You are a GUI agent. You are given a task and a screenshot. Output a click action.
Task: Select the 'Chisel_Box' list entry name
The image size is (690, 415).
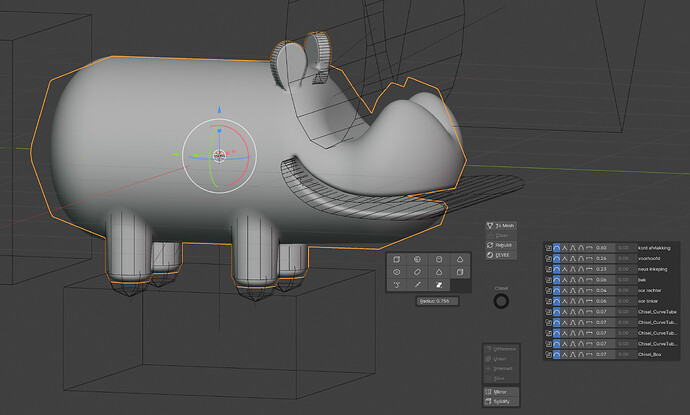point(650,354)
